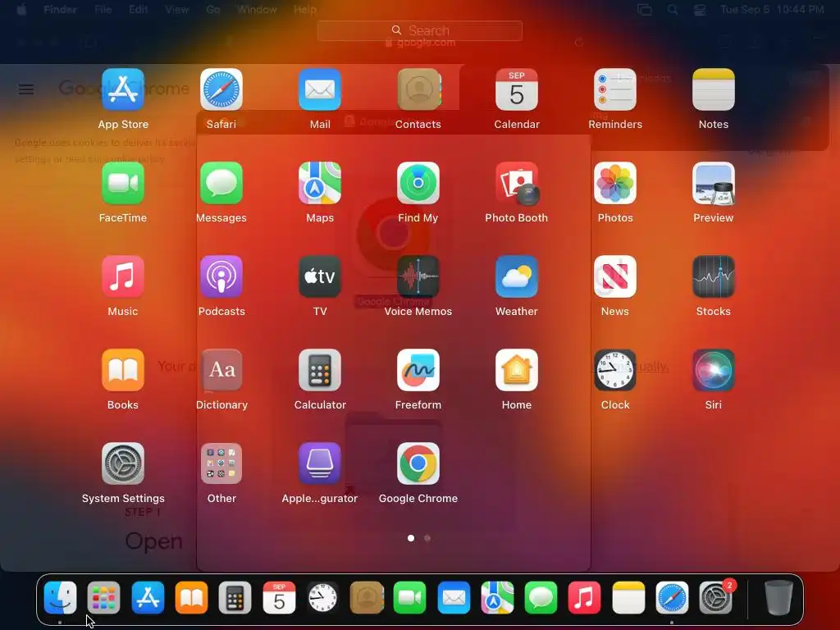Open the Other apps folder
This screenshot has height=630, width=840.
(x=221, y=463)
